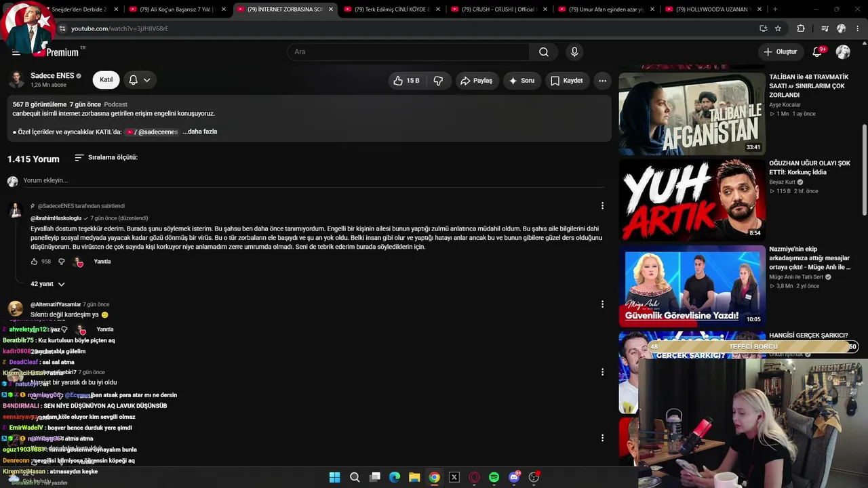Open the YouTube guide hamburger menu

click(16, 52)
